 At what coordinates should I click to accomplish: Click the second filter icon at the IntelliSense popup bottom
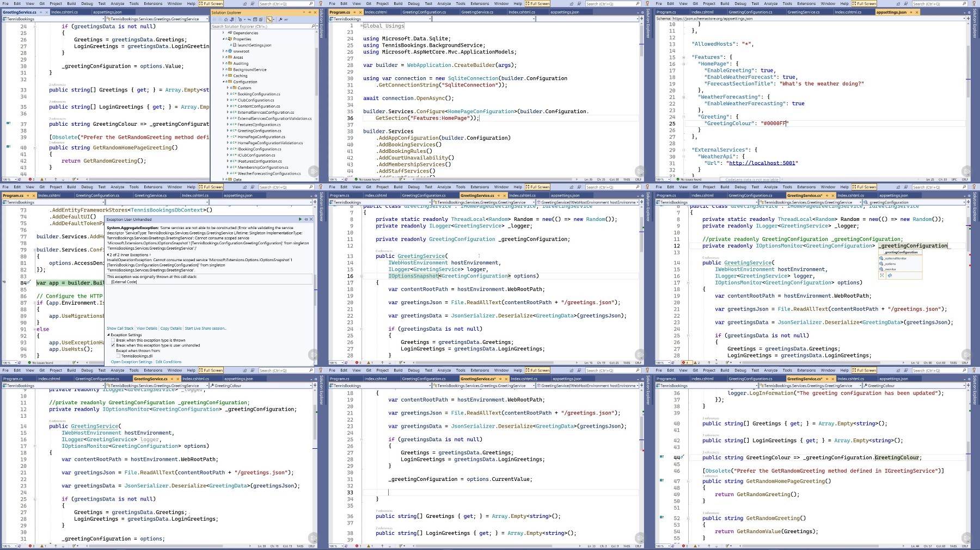pos(890,275)
